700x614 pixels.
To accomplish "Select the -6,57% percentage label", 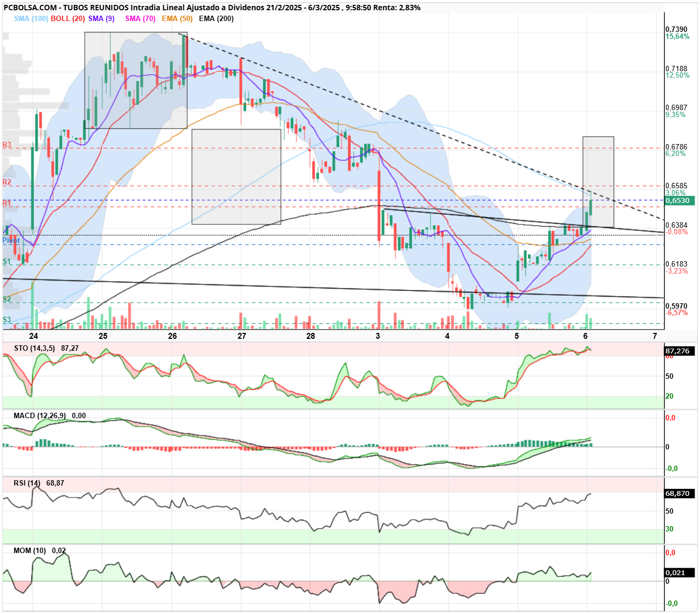I will 677,313.
